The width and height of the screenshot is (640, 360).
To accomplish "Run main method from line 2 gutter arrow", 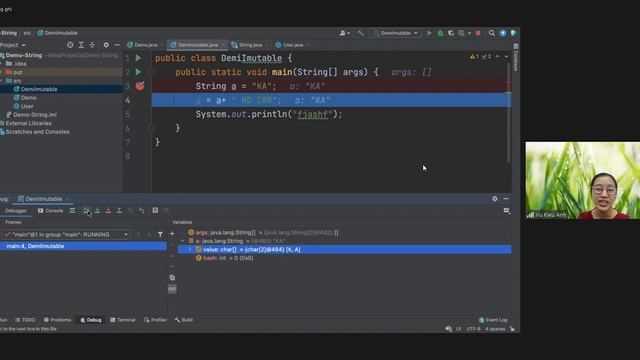I will (x=138, y=72).
